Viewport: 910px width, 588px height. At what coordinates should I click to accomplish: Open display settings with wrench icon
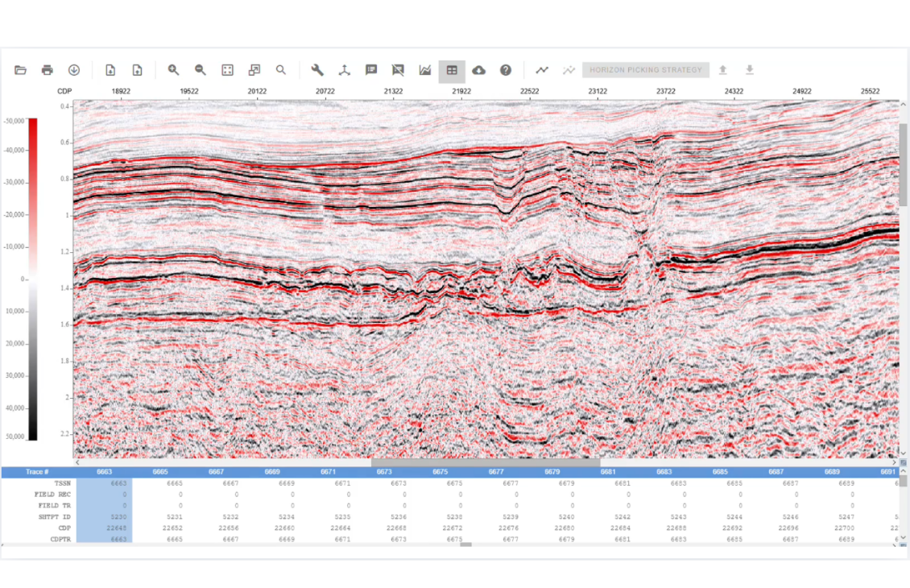coord(317,70)
